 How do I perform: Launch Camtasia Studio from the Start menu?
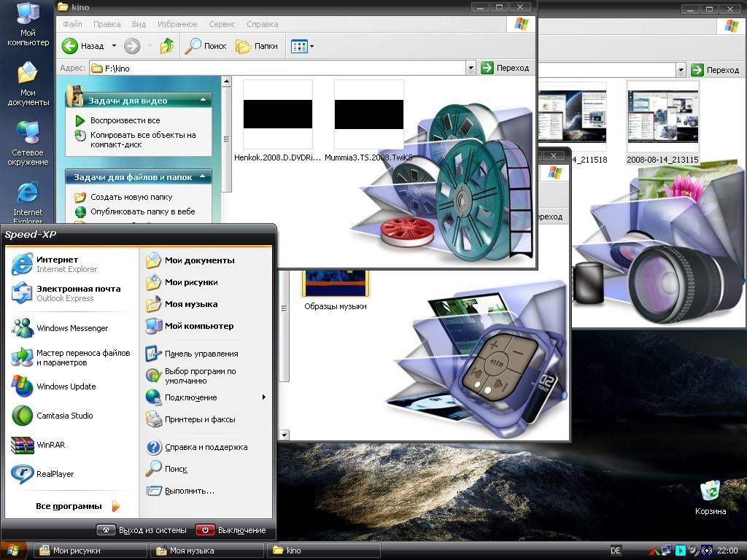click(x=64, y=416)
